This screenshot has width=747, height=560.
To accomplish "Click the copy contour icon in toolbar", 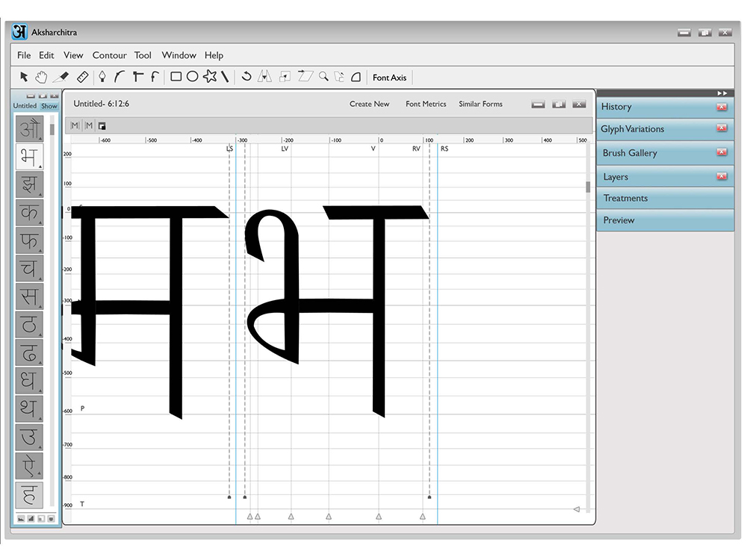I will click(339, 77).
